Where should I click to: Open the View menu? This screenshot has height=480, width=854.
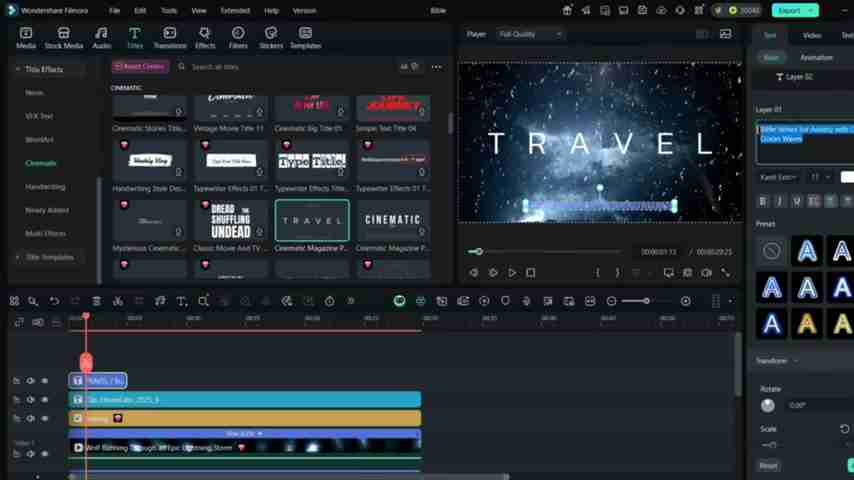[x=199, y=10]
